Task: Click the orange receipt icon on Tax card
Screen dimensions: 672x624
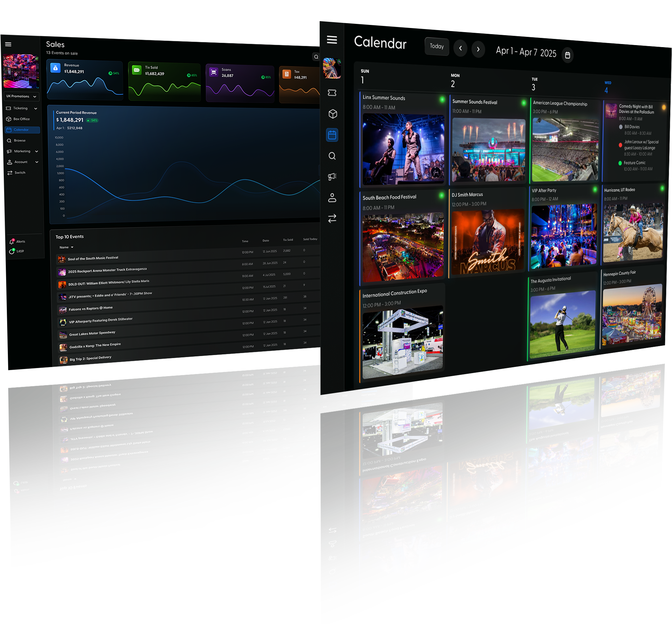Action: pyautogui.click(x=287, y=74)
